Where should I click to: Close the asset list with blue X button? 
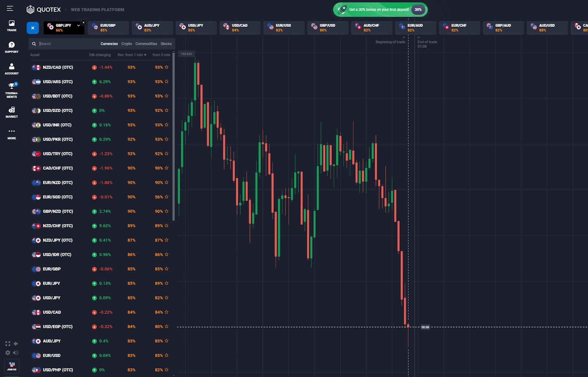33,28
